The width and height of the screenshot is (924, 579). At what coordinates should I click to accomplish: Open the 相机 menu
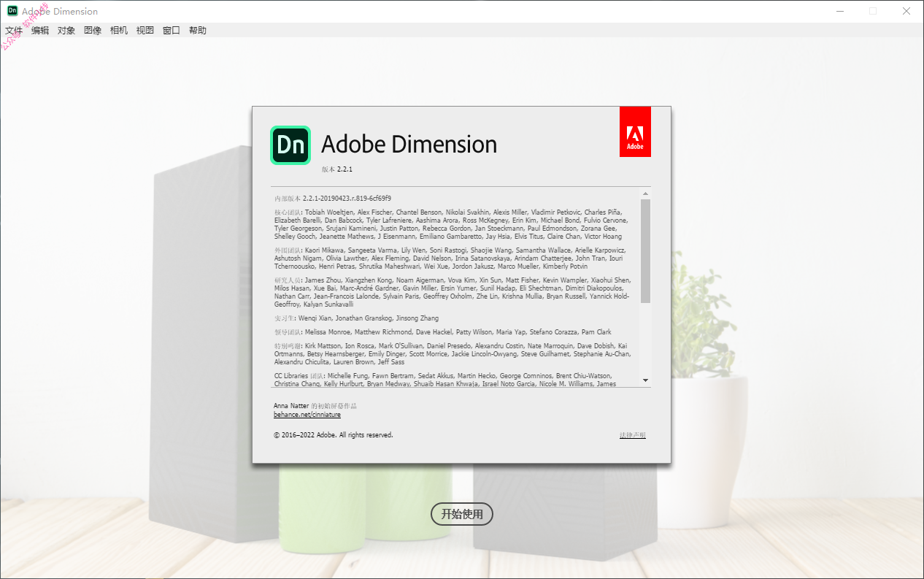[119, 31]
